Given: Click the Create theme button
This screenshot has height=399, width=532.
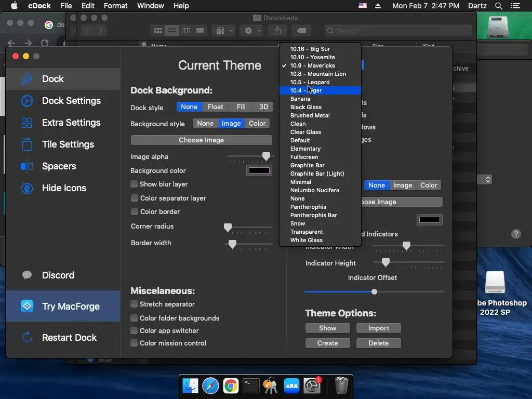Looking at the screenshot, I should click(x=327, y=343).
